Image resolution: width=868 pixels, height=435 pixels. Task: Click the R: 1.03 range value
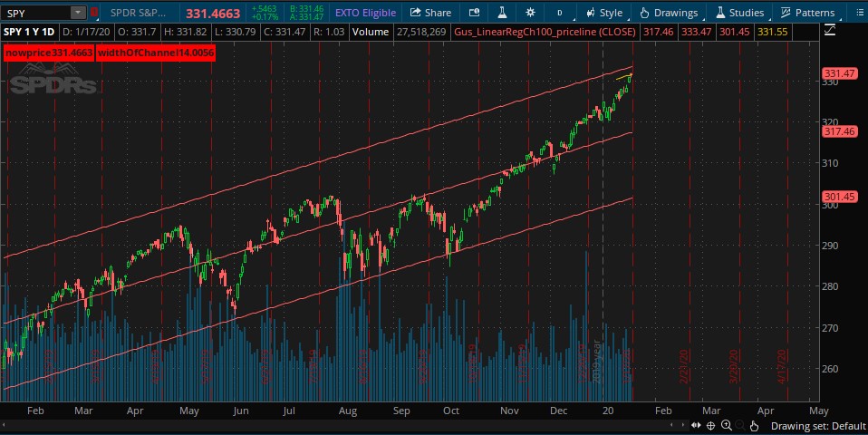click(x=329, y=32)
